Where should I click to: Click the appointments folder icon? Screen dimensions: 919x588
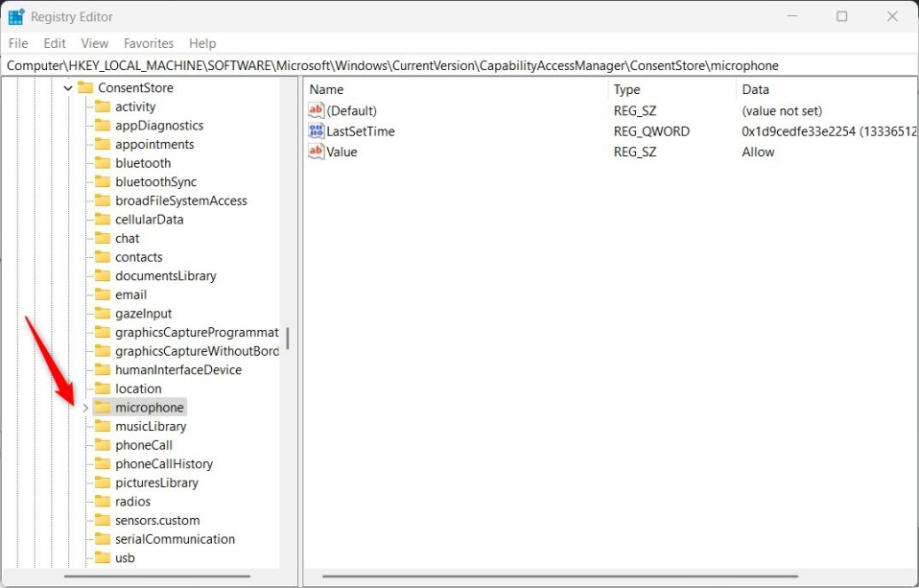[x=103, y=144]
